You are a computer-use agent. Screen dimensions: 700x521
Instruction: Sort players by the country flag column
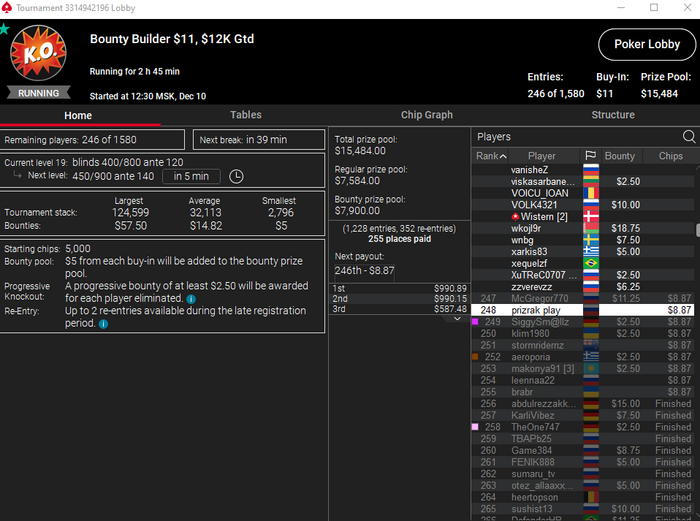pos(591,156)
